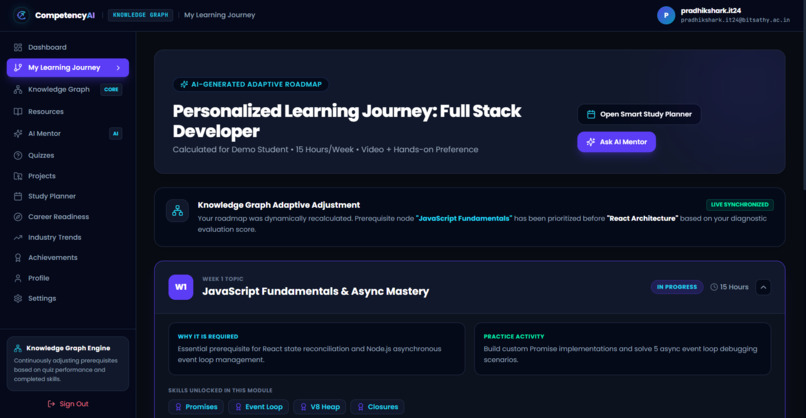806x418 pixels.
Task: Click the "React Architecture" bold text
Action: pyautogui.click(x=643, y=219)
